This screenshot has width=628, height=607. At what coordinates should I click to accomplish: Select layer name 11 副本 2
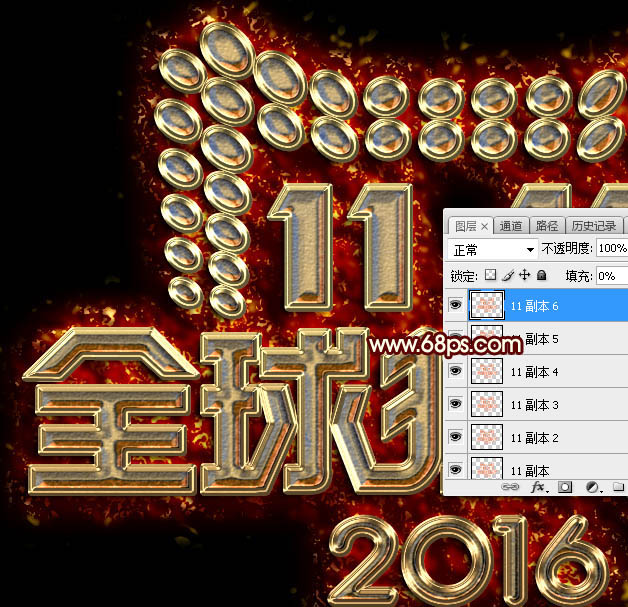pyautogui.click(x=534, y=438)
